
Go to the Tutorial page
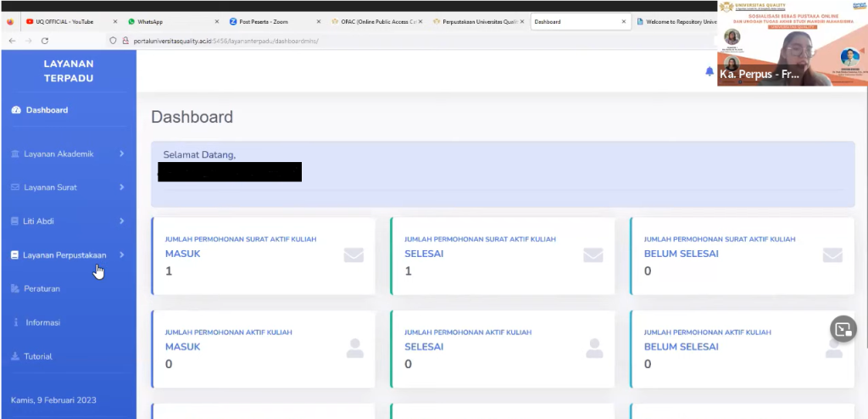coord(38,357)
